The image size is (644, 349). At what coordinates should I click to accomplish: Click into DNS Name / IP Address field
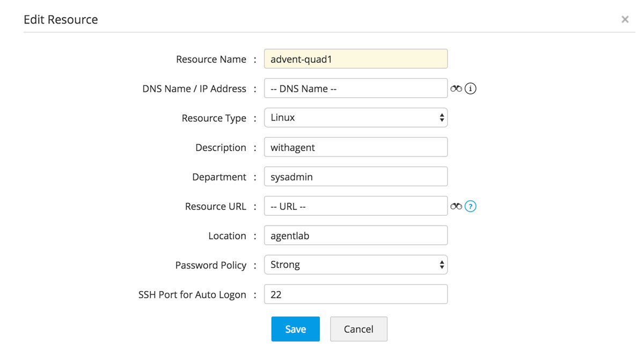(x=355, y=89)
